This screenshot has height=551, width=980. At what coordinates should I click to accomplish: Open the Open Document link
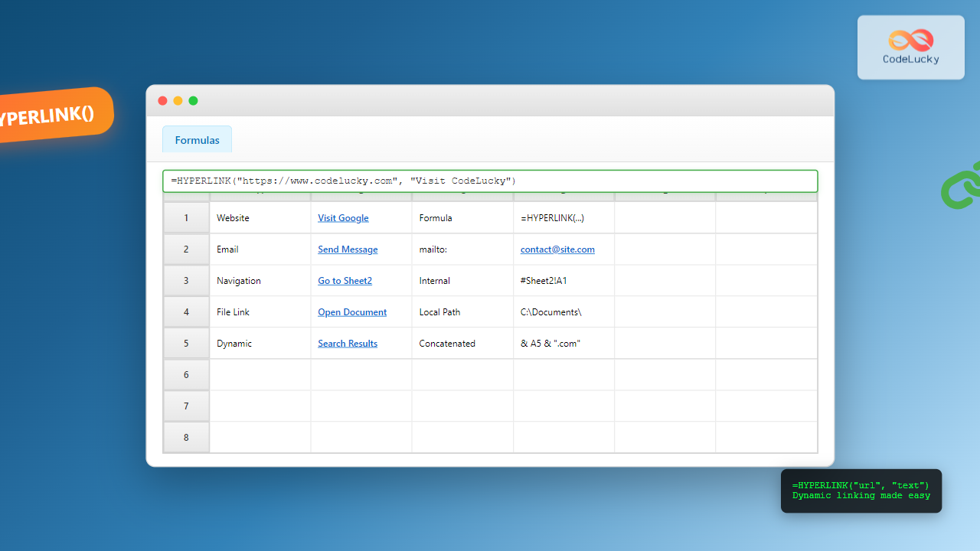pyautogui.click(x=352, y=312)
